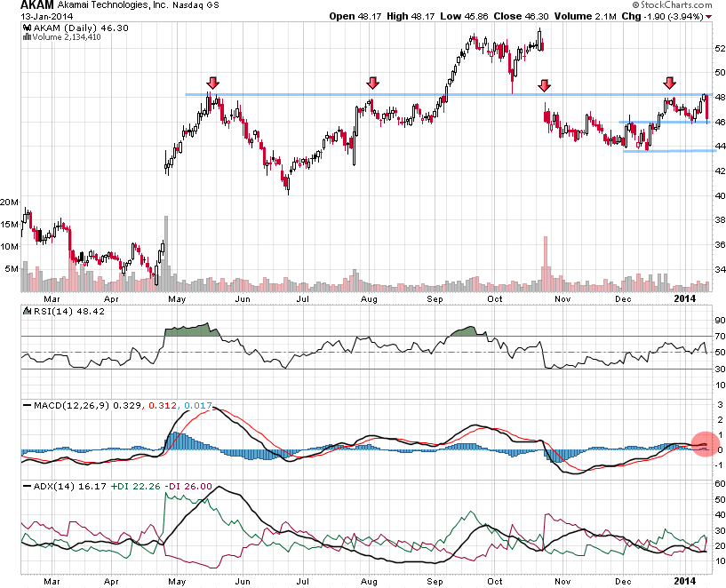Click the RSI(14) 48.42 indicator label
The width and height of the screenshot is (726, 588).
click(68, 312)
